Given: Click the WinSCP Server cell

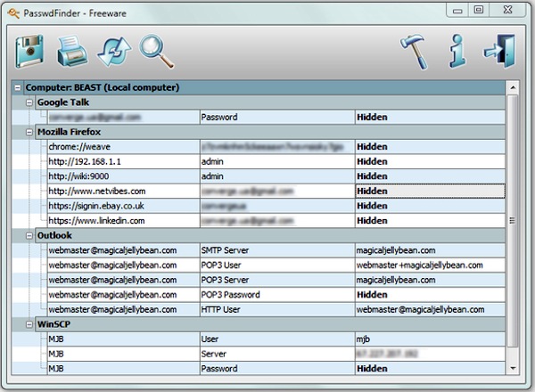Looking at the screenshot, I should pyautogui.click(x=277, y=355).
